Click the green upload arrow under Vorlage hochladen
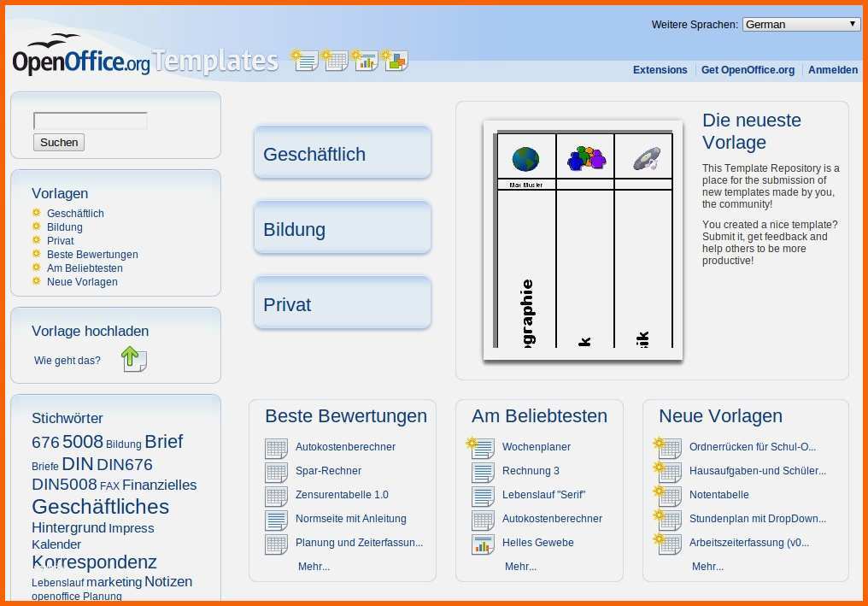 (x=132, y=358)
